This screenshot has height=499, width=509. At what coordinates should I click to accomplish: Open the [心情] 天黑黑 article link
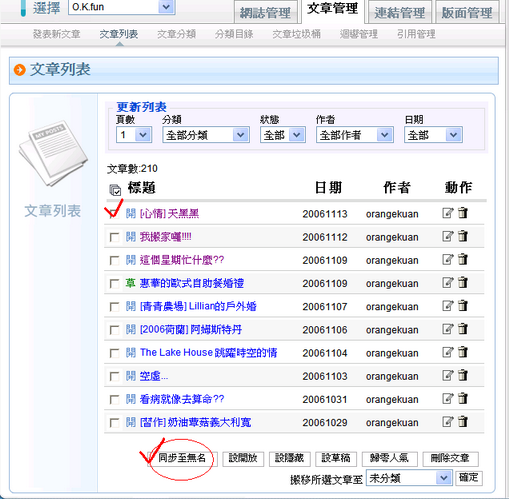[169, 214]
